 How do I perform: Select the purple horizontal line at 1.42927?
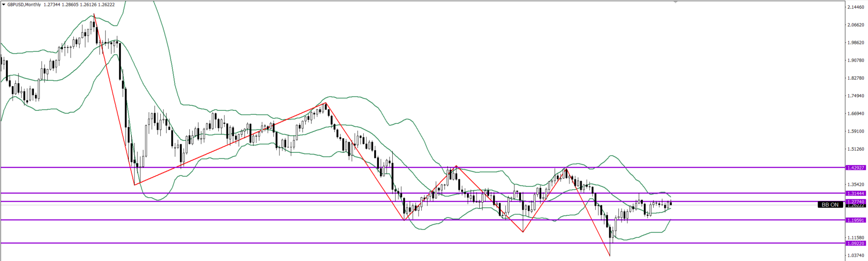tap(272, 167)
